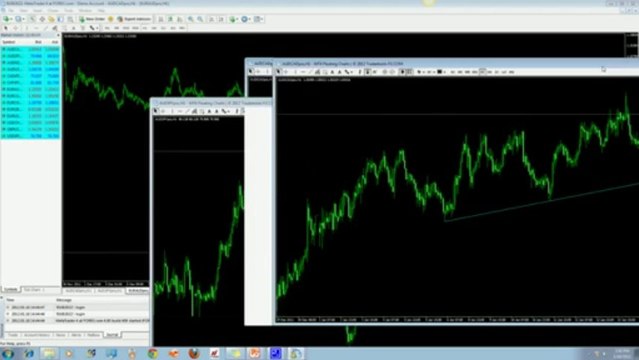The height and width of the screenshot is (360, 639).
Task: Toggle the Terminal panel icon
Action: [60, 19]
